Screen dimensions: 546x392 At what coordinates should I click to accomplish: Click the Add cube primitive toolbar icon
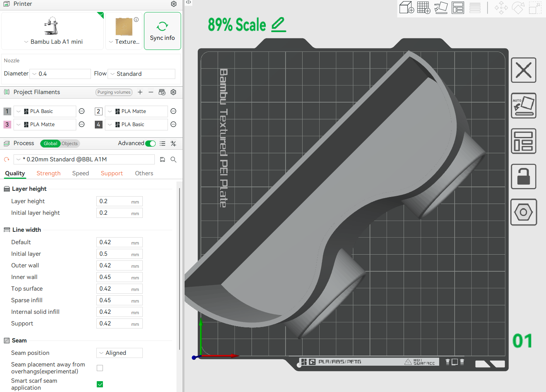pyautogui.click(x=407, y=8)
